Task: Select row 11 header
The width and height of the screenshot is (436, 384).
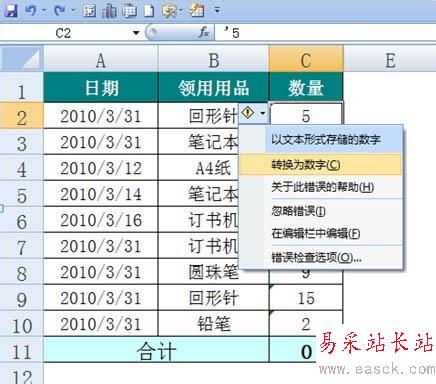Action: (22, 350)
